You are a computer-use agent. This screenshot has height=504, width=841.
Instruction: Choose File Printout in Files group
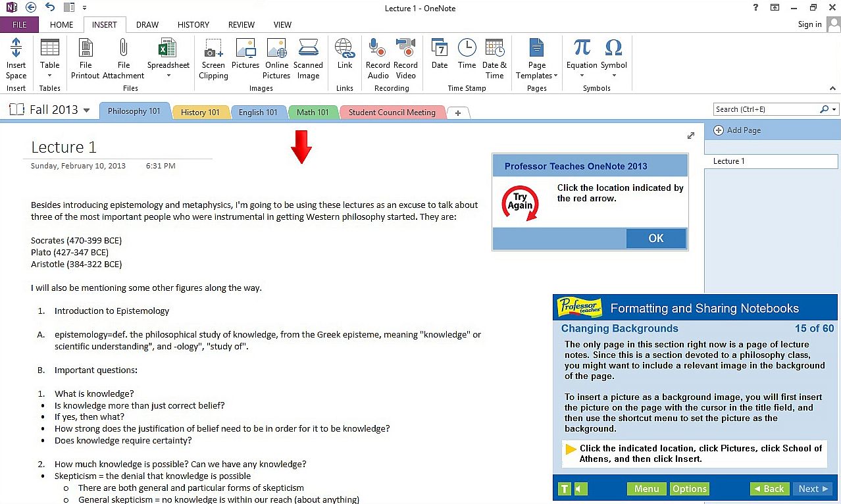(x=86, y=58)
